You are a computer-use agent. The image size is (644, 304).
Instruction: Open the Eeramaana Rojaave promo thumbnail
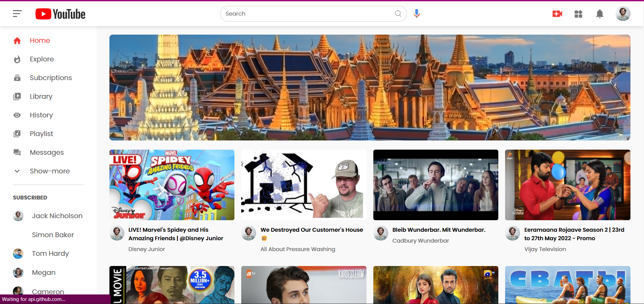568,185
